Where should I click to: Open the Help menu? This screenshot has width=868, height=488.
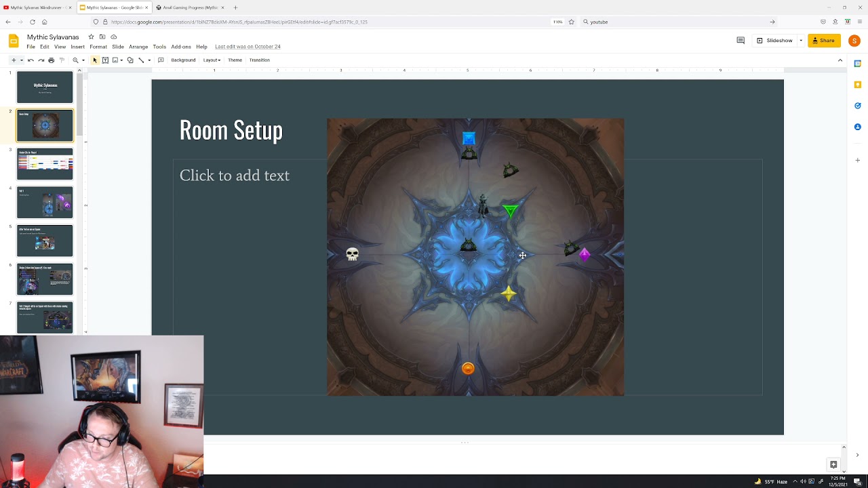tap(201, 47)
